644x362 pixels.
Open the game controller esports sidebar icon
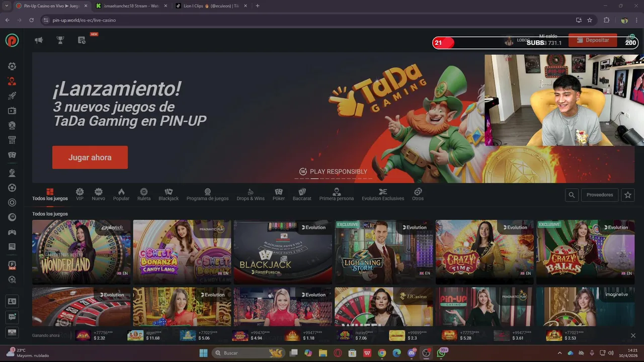click(x=12, y=232)
